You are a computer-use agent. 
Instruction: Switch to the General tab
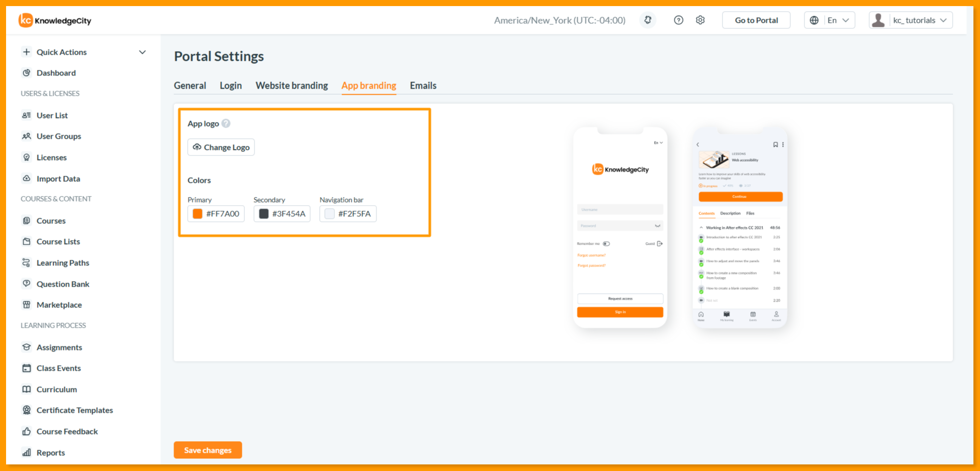click(190, 86)
